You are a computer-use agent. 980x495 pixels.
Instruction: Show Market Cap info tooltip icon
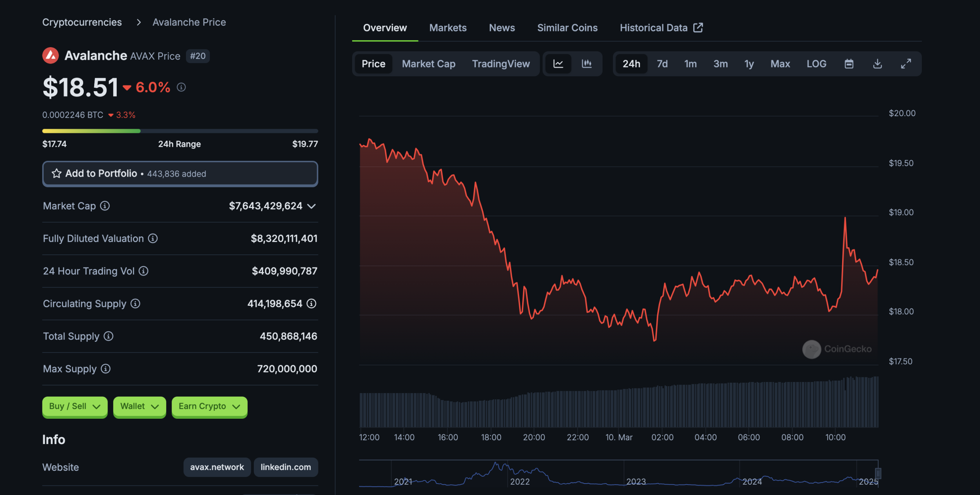tap(105, 206)
